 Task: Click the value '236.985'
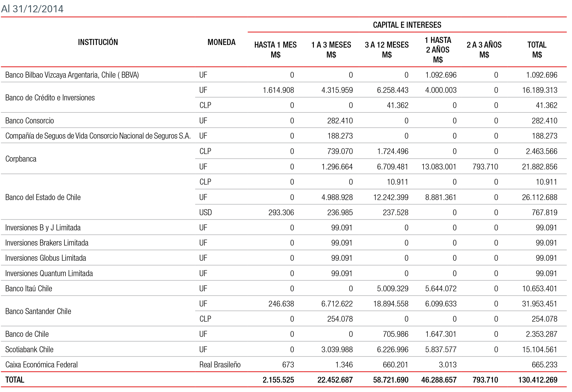(x=340, y=213)
